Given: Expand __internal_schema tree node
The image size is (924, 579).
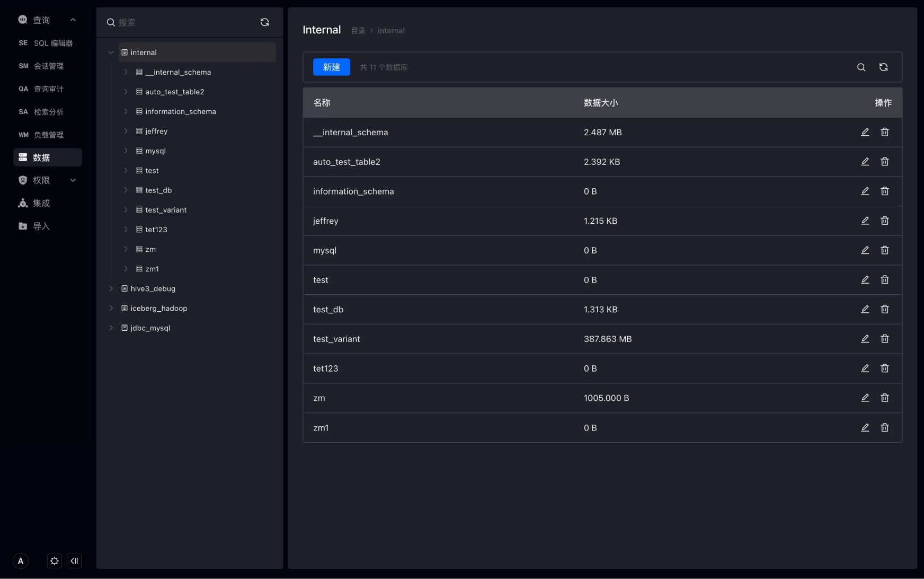Looking at the screenshot, I should click(126, 72).
